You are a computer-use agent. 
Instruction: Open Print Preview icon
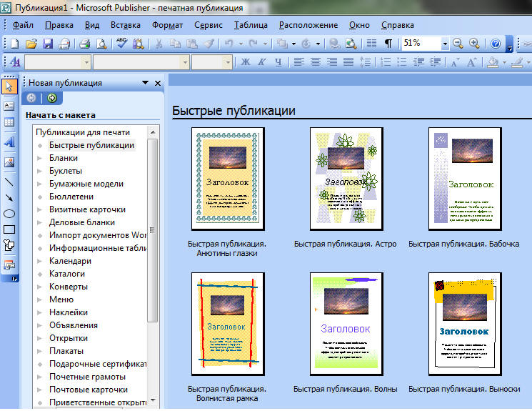point(101,44)
